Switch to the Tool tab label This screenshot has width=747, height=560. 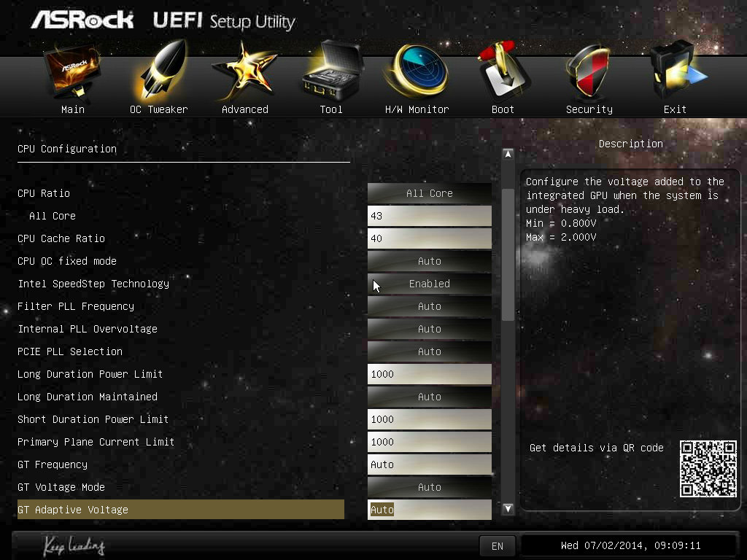pyautogui.click(x=331, y=109)
